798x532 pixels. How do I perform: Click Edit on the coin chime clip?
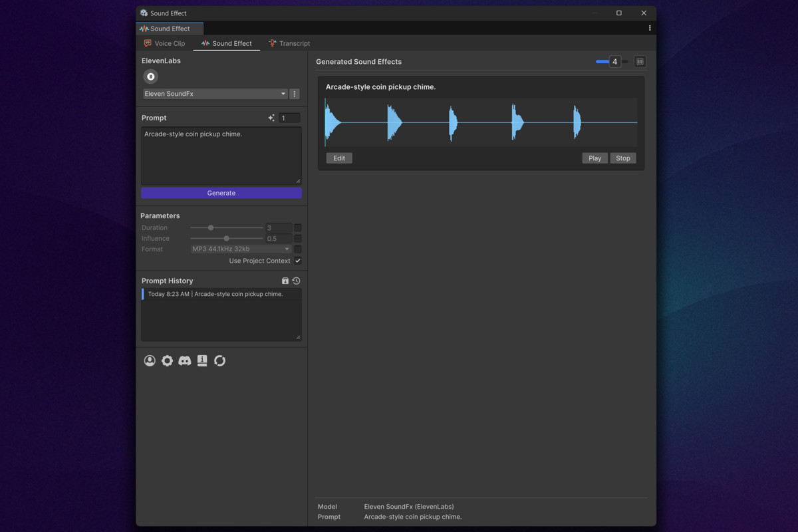(x=339, y=158)
